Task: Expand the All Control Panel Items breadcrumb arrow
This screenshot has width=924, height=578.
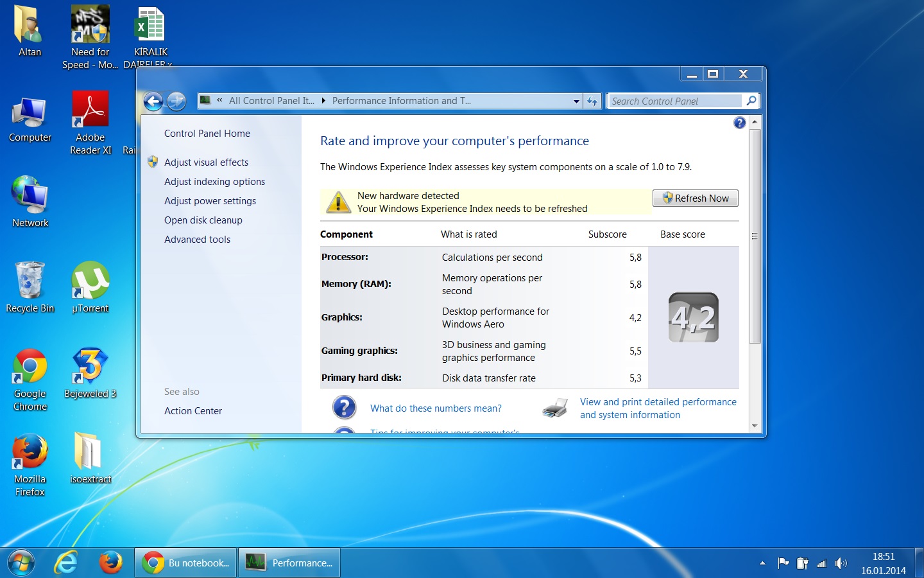Action: click(323, 101)
